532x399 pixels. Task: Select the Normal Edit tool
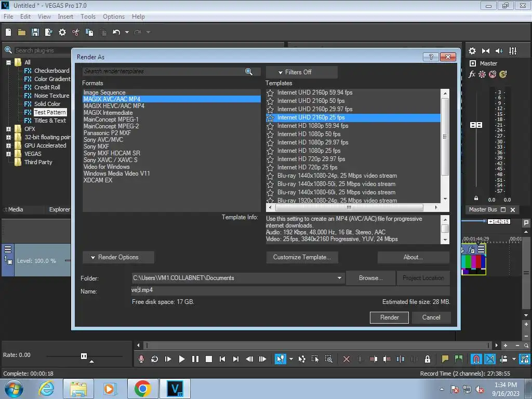tap(280, 359)
